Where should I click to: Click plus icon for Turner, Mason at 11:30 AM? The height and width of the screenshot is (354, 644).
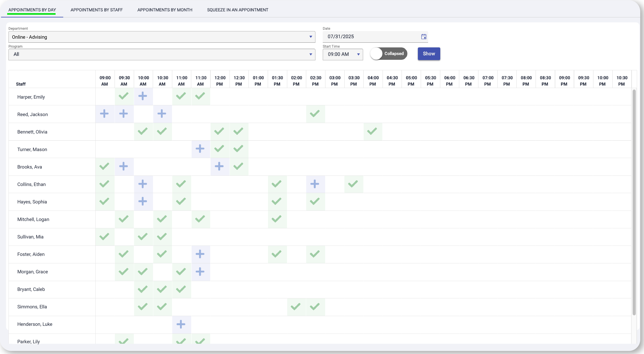pos(200,149)
